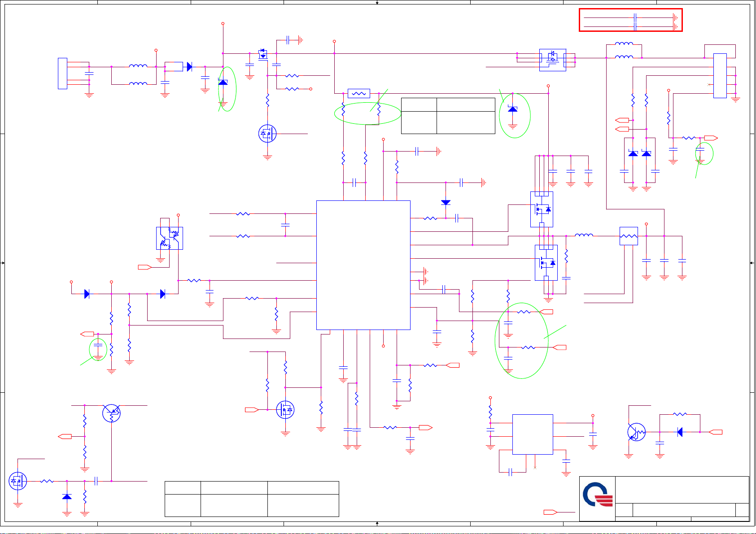Viewport: 756px width, 534px height.
Task: Select the circled MOSFET at bottom center
Action: [285, 410]
